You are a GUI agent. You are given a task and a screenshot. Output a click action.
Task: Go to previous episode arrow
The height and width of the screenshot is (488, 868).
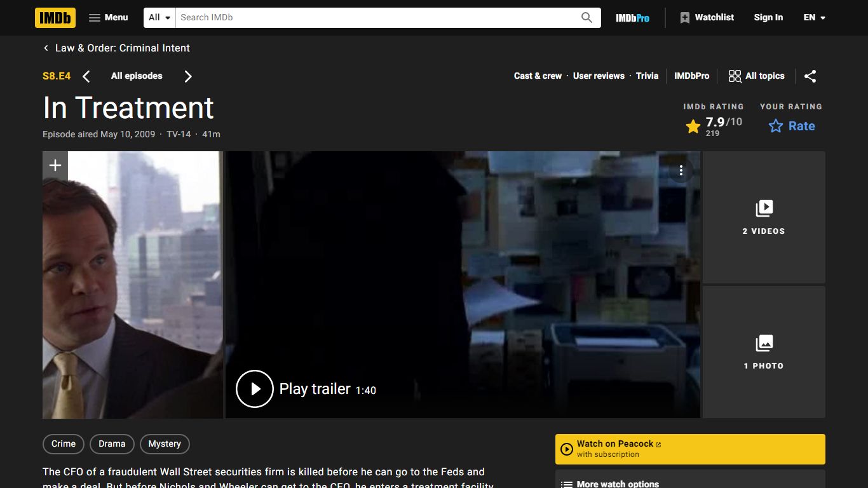[x=86, y=77]
